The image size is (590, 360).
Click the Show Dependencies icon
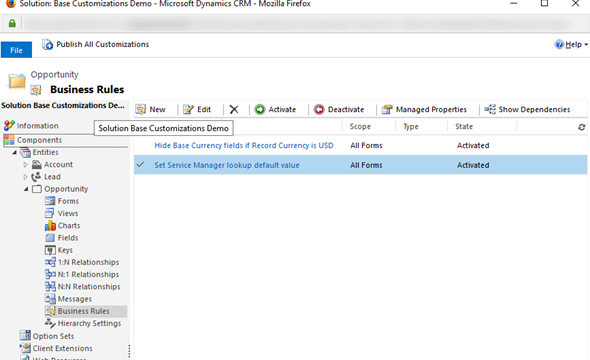[490, 109]
